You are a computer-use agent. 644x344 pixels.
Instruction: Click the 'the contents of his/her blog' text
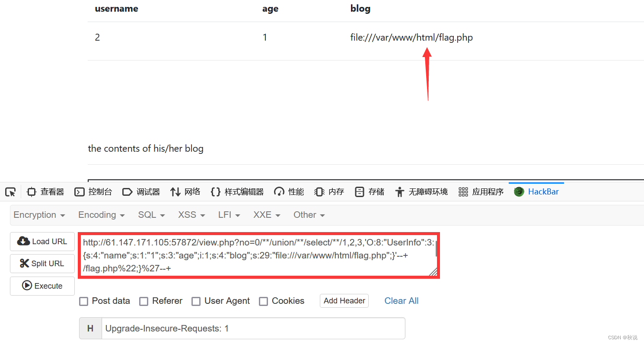pyautogui.click(x=146, y=149)
